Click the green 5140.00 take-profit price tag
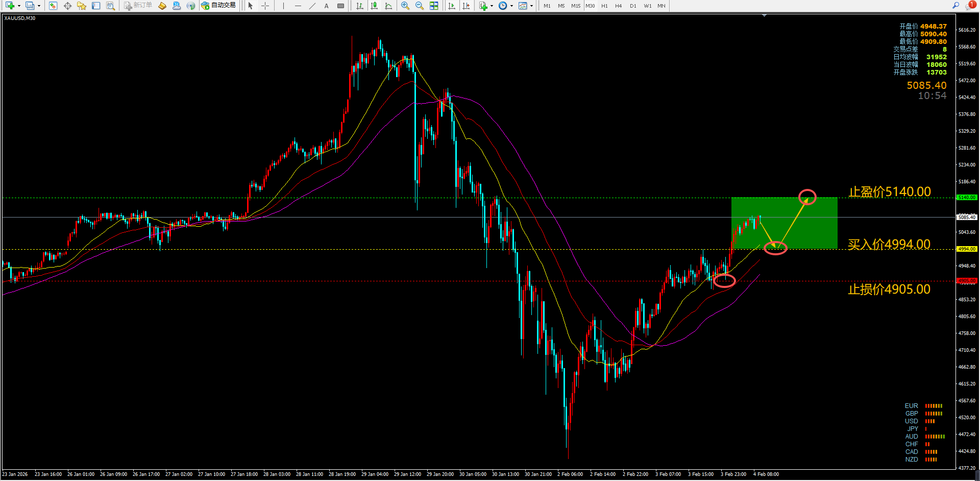The height and width of the screenshot is (481, 980). [966, 198]
